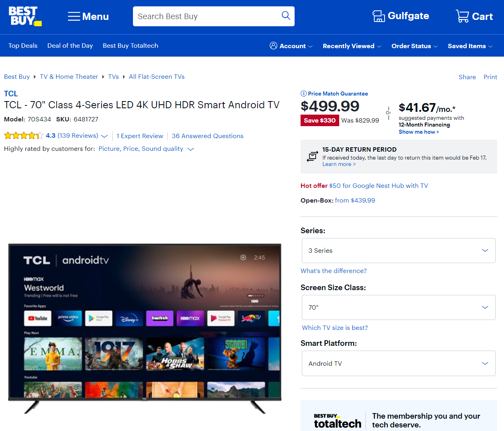Open the TCL brand link

[x=11, y=94]
